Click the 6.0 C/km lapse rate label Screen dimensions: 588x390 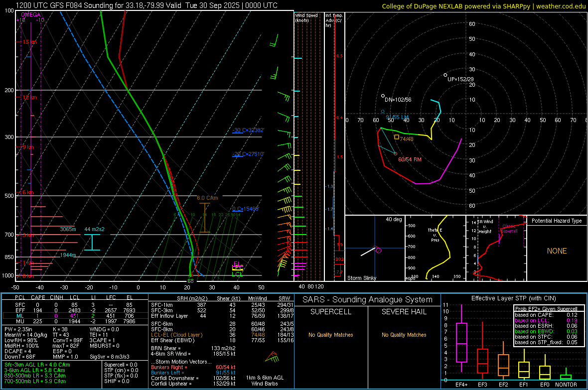pos(207,198)
